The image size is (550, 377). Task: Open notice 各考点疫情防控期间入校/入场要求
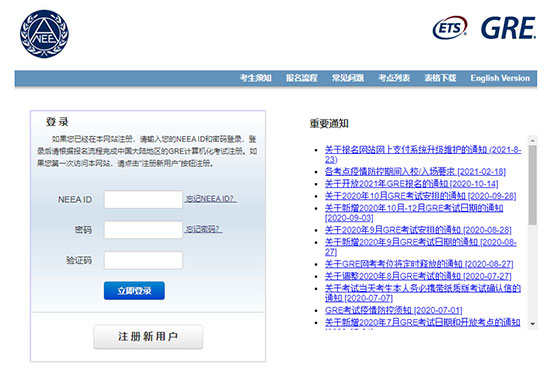coord(415,172)
